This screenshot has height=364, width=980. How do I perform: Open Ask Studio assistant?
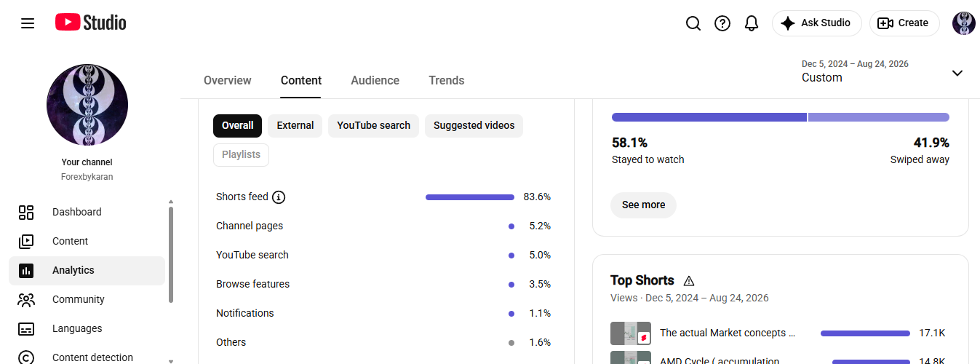coord(816,23)
